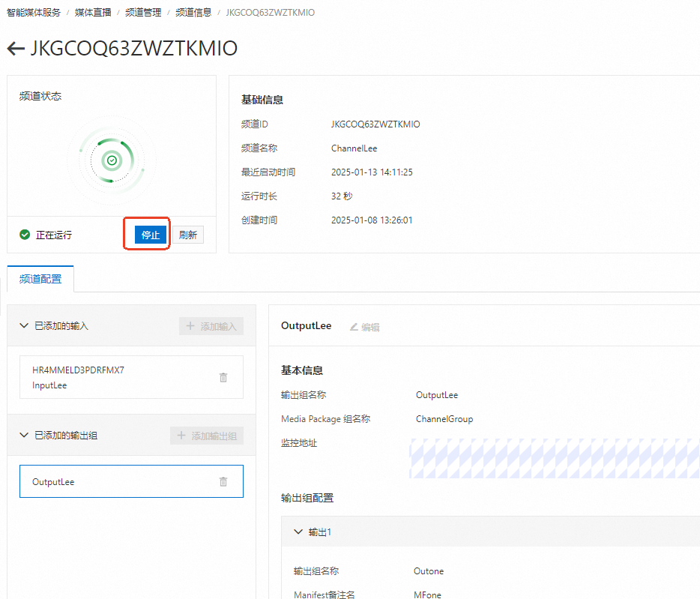Click the 基础信息 heading
This screenshot has height=599, width=700.
click(x=262, y=100)
